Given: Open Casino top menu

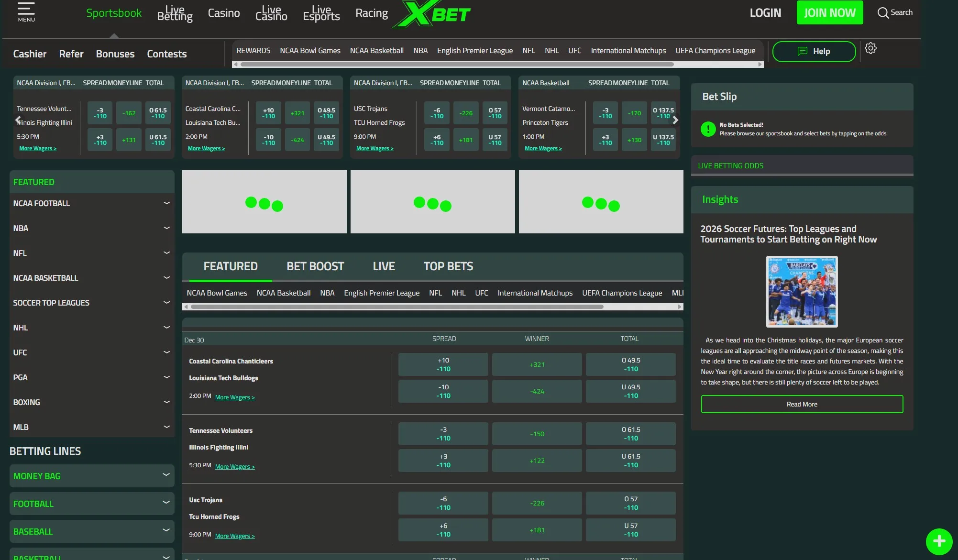Looking at the screenshot, I should (x=224, y=13).
